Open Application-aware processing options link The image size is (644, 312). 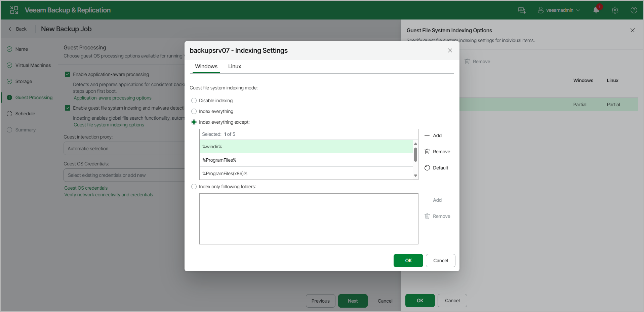click(x=113, y=98)
